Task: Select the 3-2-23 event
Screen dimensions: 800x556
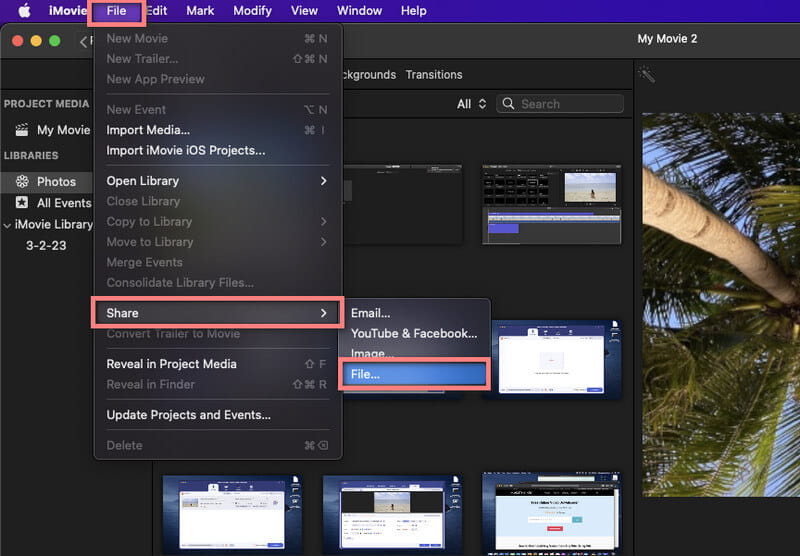Action: click(x=46, y=245)
